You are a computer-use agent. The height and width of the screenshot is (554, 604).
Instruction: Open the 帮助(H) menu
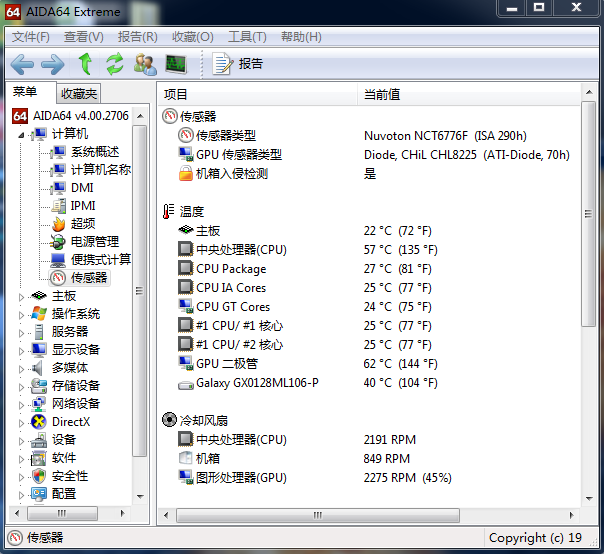(301, 37)
